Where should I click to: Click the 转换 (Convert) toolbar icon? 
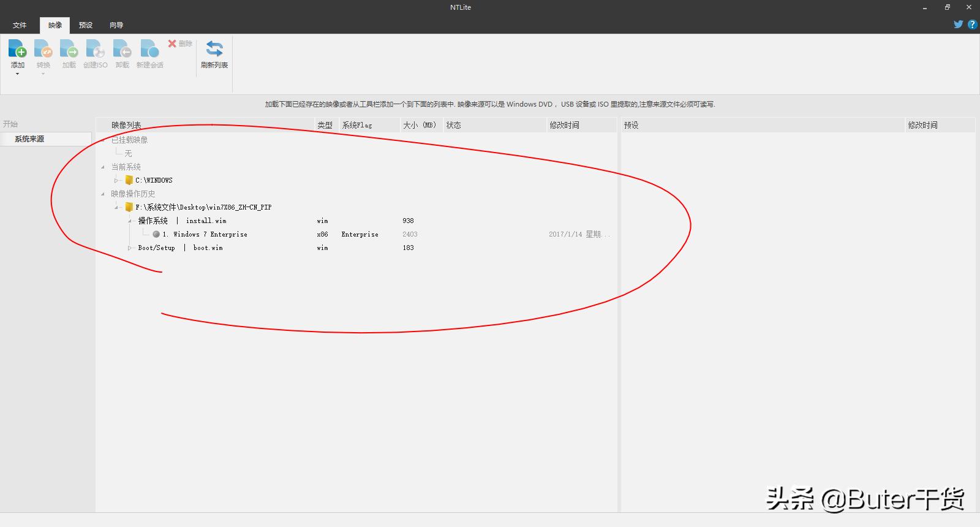pyautogui.click(x=43, y=48)
